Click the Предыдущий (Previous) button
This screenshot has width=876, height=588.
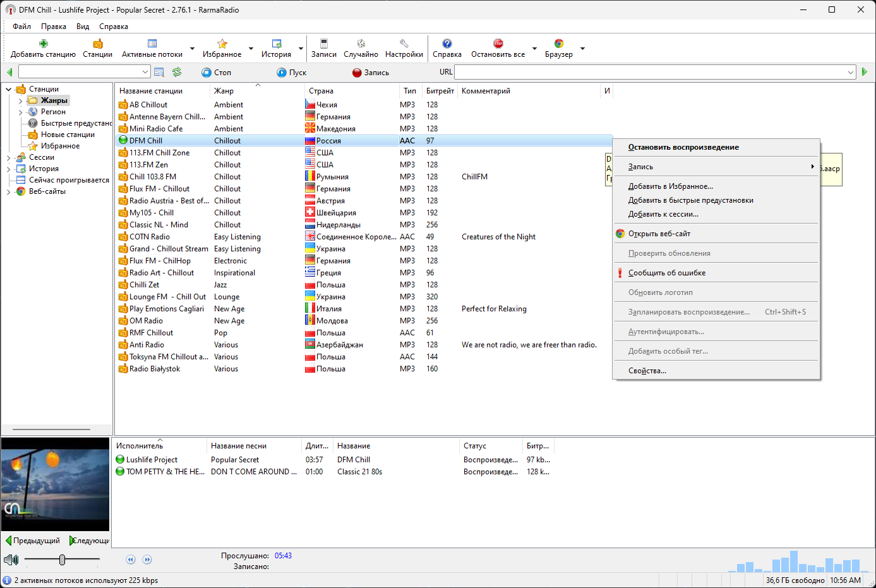pyautogui.click(x=33, y=541)
